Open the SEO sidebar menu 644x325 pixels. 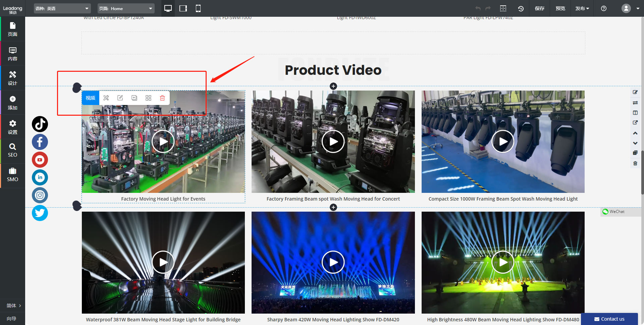[x=12, y=150]
